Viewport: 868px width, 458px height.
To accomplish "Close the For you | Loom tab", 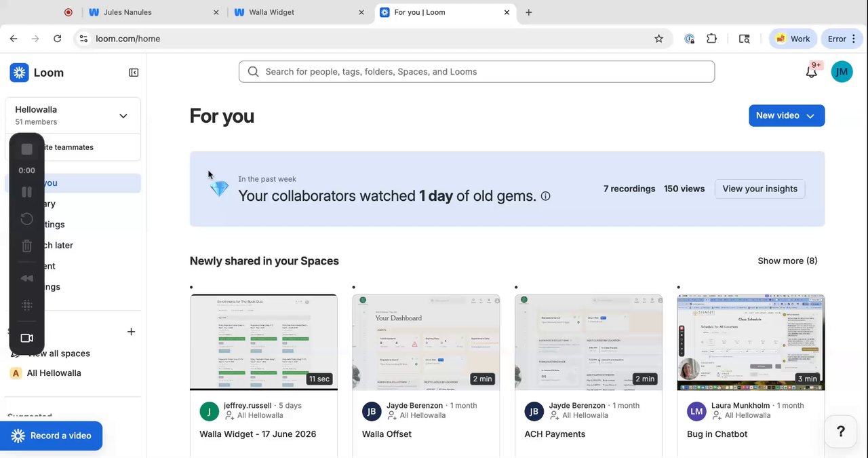I will [507, 12].
